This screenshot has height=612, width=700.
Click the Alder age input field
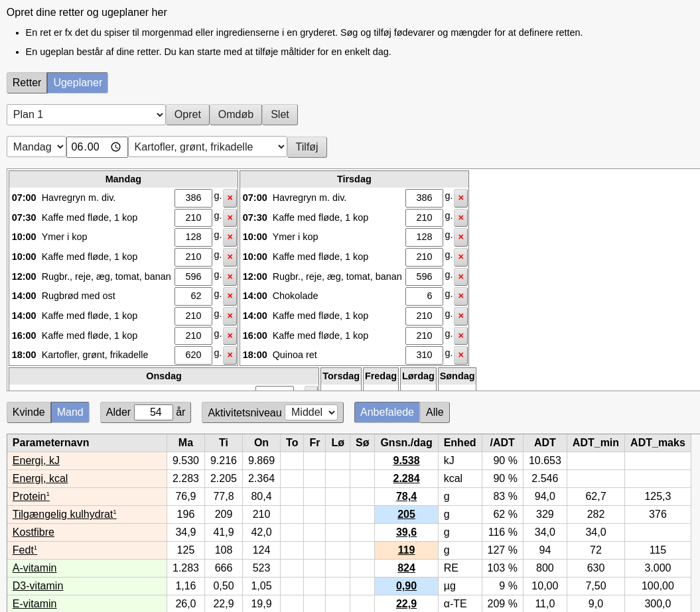[x=153, y=412]
